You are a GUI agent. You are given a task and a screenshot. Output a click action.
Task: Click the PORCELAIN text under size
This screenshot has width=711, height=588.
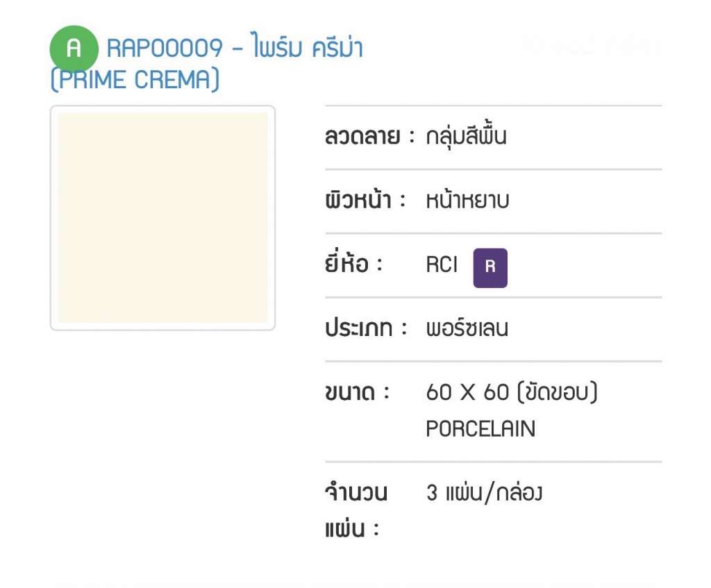pyautogui.click(x=480, y=429)
